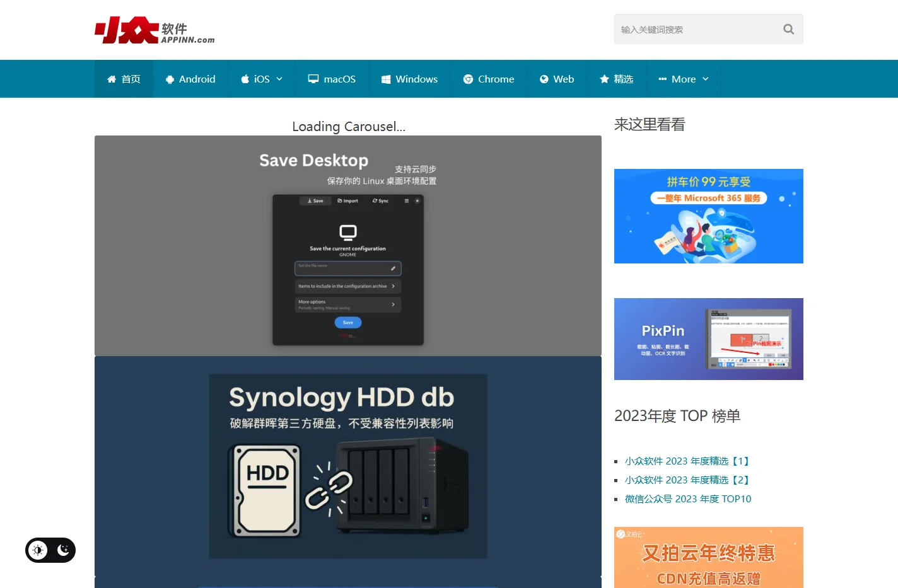Open the iOS category menu

[x=262, y=79]
